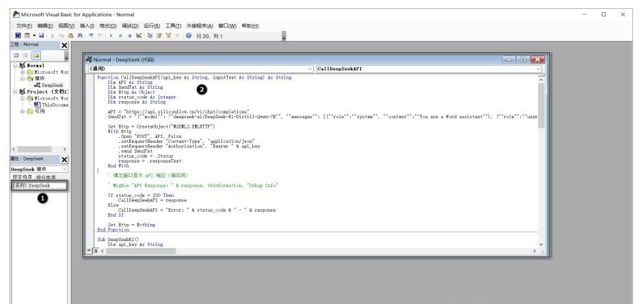Screen dimensions: 644x304
Task: Open the 外接程序(A) menu
Action: tap(200, 25)
